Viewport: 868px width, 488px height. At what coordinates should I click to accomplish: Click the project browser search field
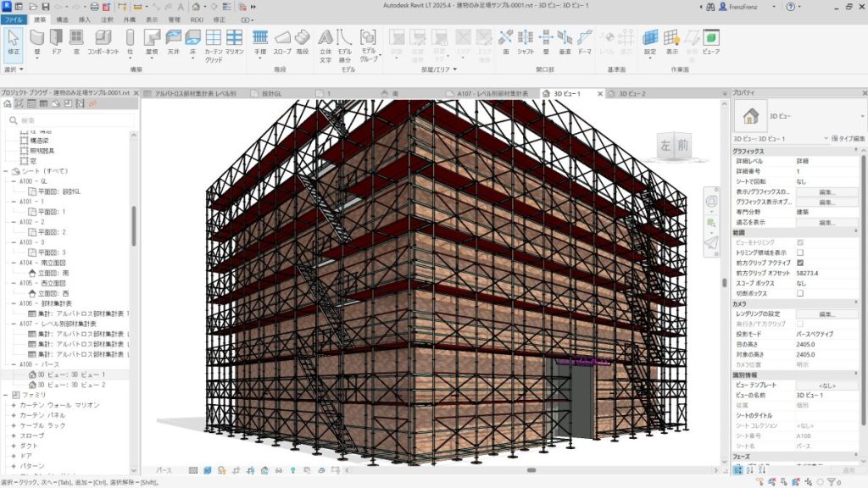(72, 120)
